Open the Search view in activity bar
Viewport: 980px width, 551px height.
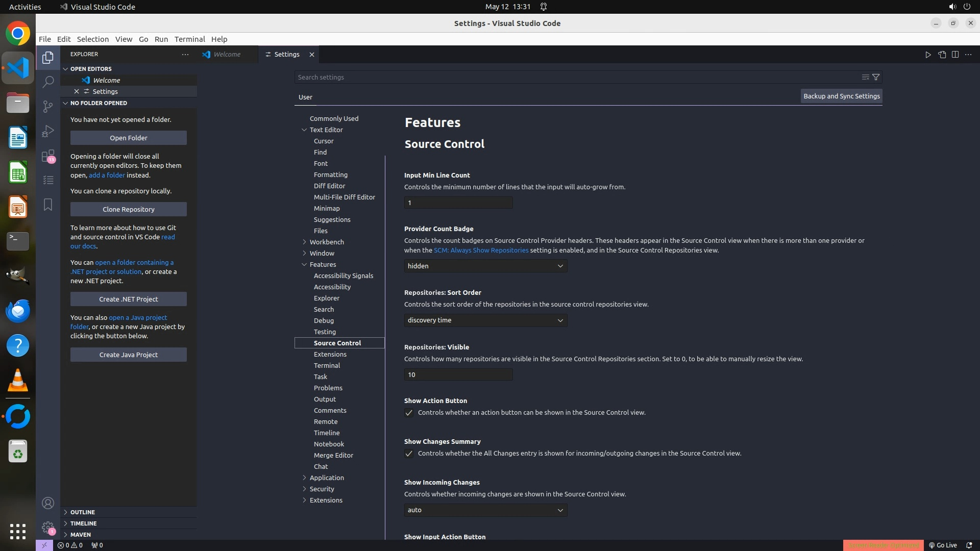tap(48, 82)
